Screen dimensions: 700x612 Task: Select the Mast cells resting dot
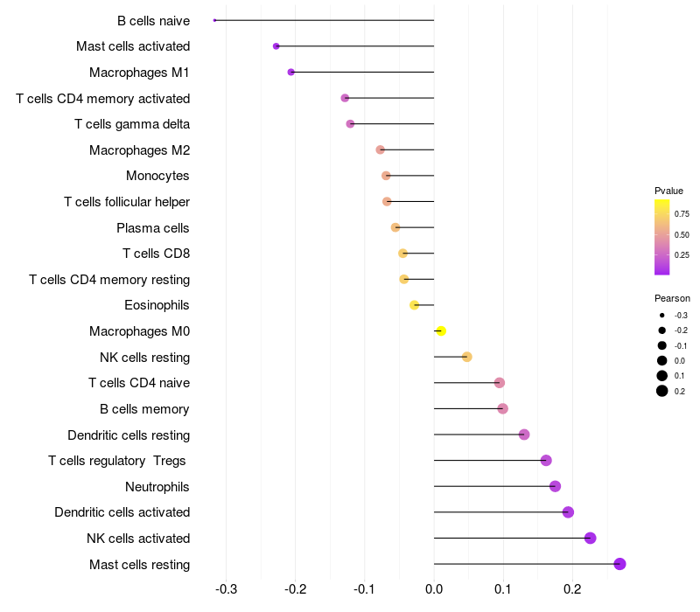pos(619,564)
